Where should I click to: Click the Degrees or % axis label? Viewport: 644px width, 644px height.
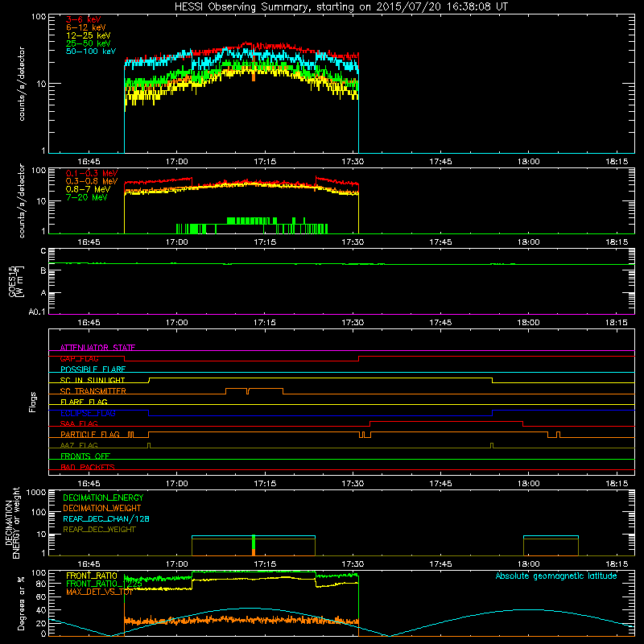click(x=21, y=603)
